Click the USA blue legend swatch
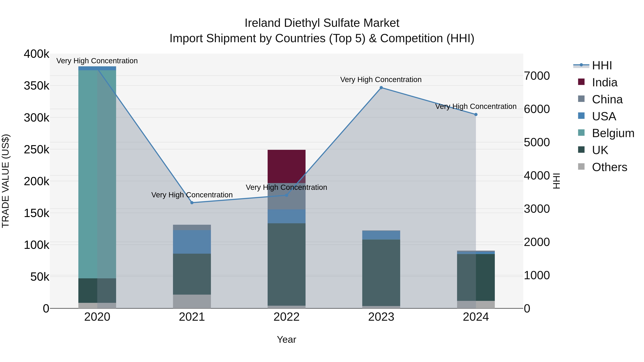Image resolution: width=644 pixels, height=362 pixels. pyautogui.click(x=581, y=116)
